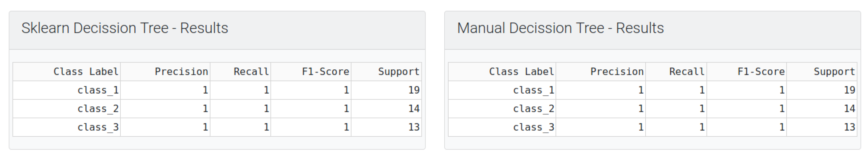
Task: Select Class Label header in Sklearn table
Action: pos(86,72)
